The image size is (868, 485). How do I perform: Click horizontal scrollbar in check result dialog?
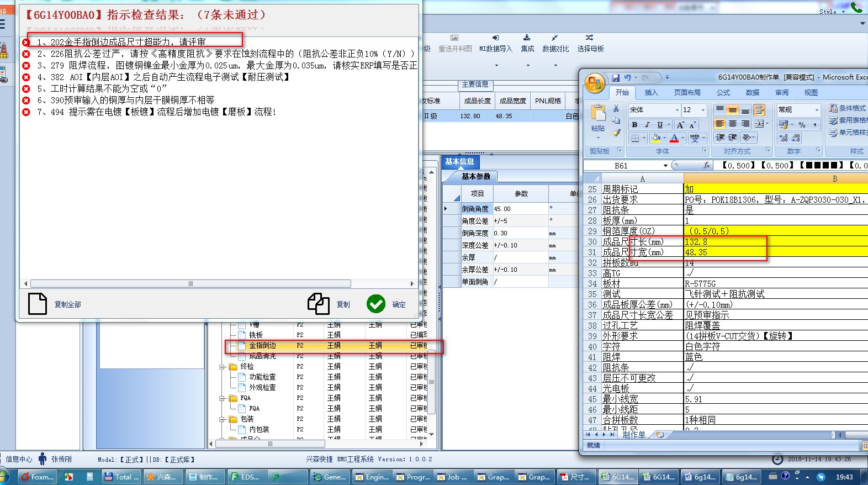[x=190, y=283]
